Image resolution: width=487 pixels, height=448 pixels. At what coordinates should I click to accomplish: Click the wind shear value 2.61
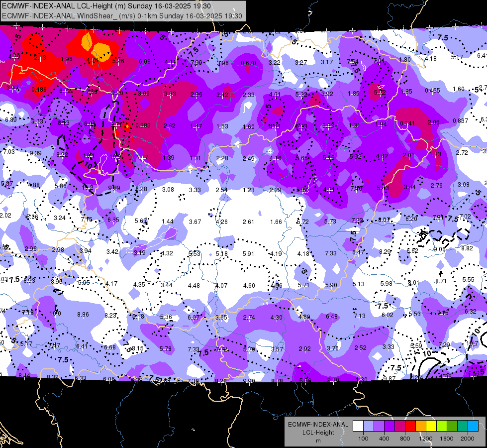248,222
